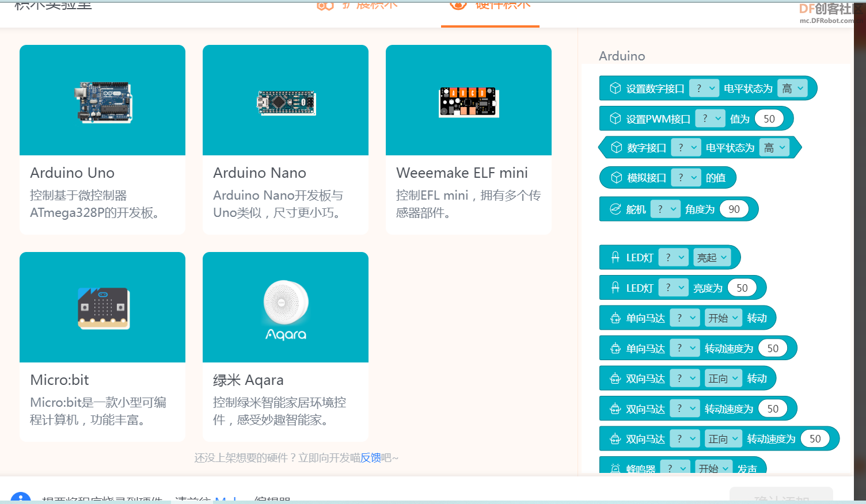Image resolution: width=866 pixels, height=504 pixels.
Task: Click motor icon on 双向马达 转动速度为 50 block
Action: click(x=616, y=408)
